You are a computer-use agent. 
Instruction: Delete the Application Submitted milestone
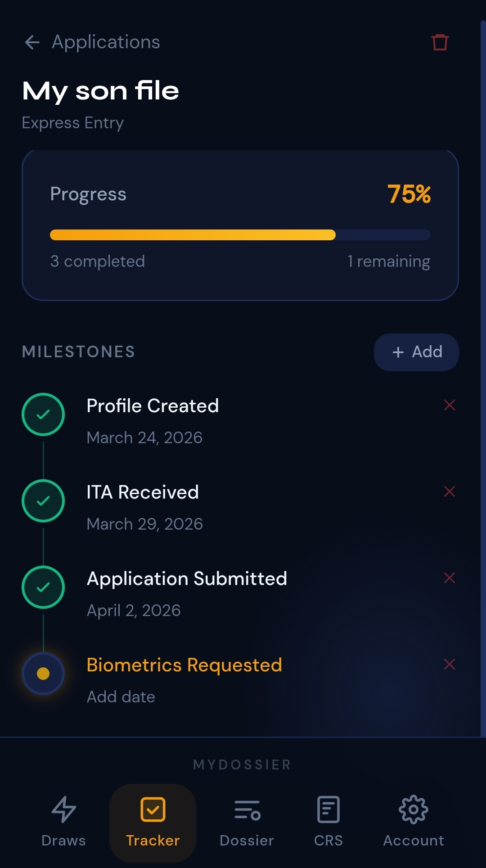coord(449,578)
